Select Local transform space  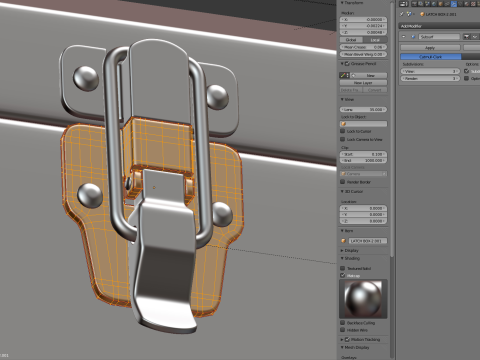375,40
